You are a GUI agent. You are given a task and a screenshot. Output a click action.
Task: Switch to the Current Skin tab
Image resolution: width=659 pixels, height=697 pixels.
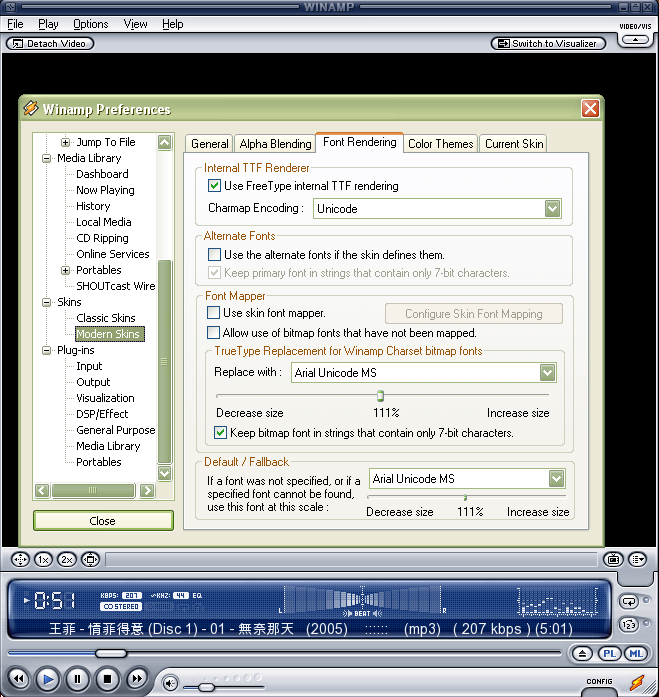coord(514,144)
